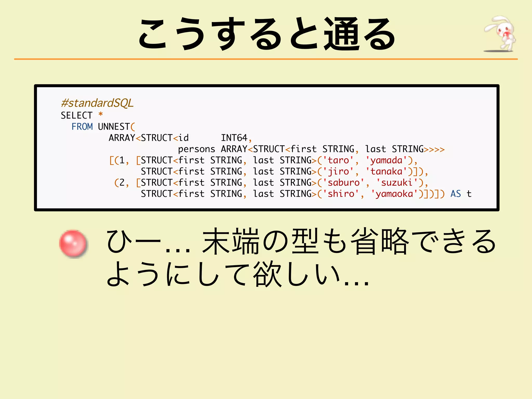Click the orange line under title
The height and width of the screenshot is (399, 532).
coord(266,59)
